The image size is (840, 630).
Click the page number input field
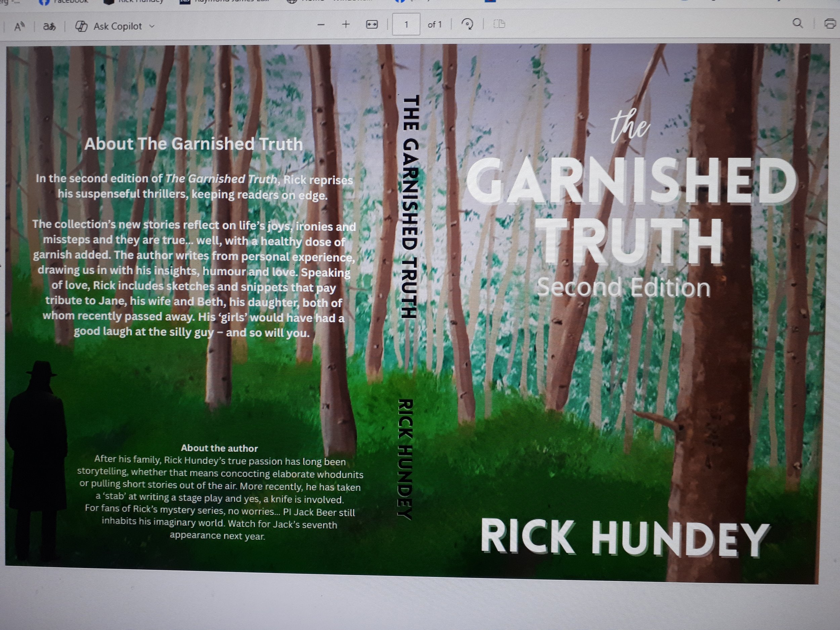pyautogui.click(x=406, y=25)
